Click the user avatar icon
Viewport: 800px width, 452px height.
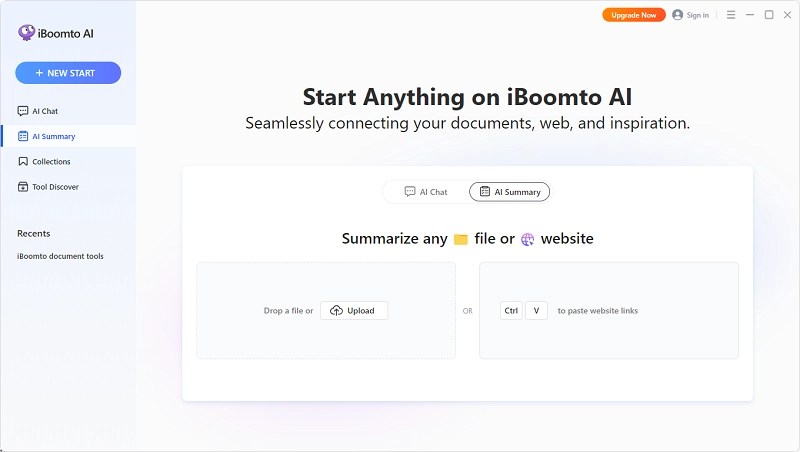(x=678, y=15)
